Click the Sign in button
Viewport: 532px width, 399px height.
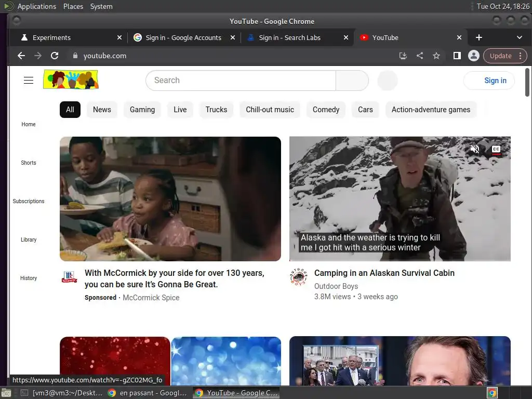point(489,81)
